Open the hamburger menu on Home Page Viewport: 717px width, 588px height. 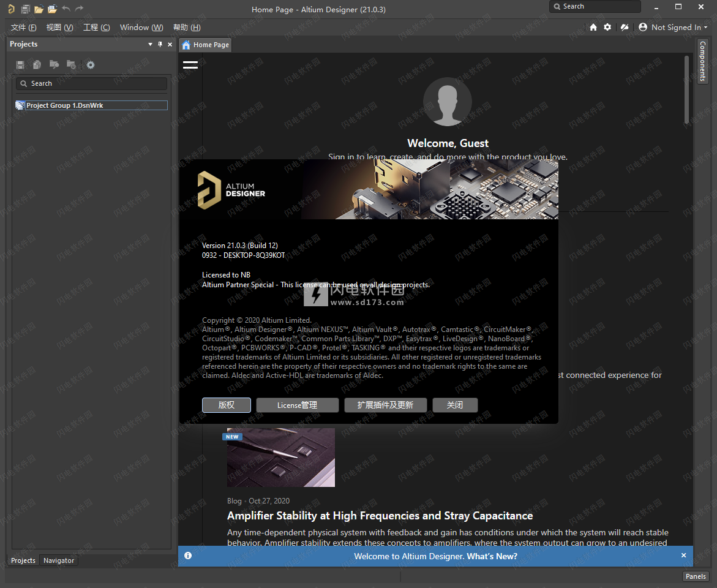(x=190, y=65)
